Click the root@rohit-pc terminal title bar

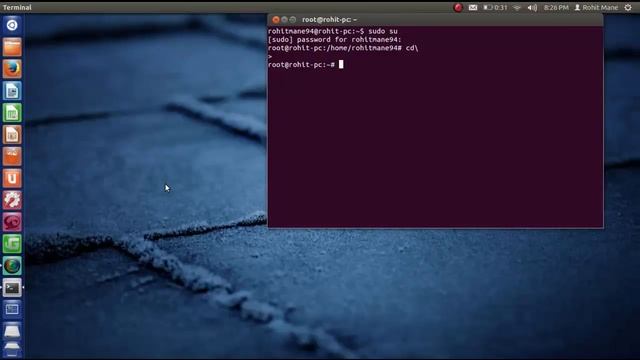[x=435, y=20]
